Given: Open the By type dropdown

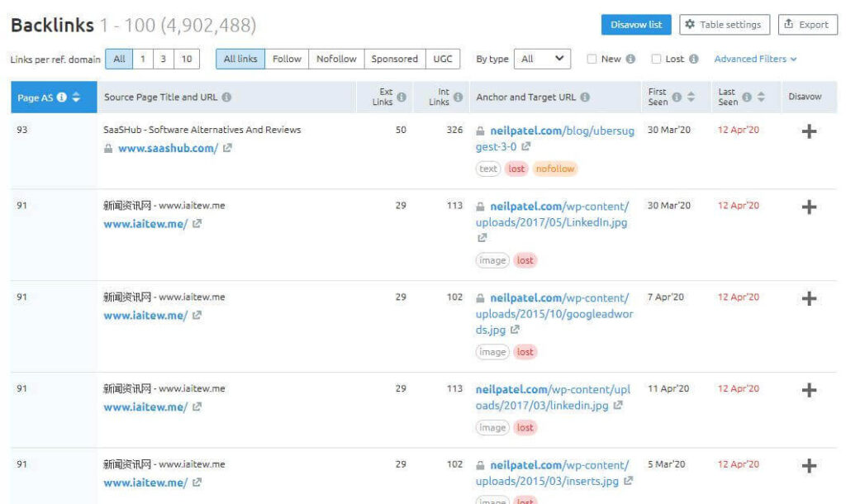Looking at the screenshot, I should [542, 59].
